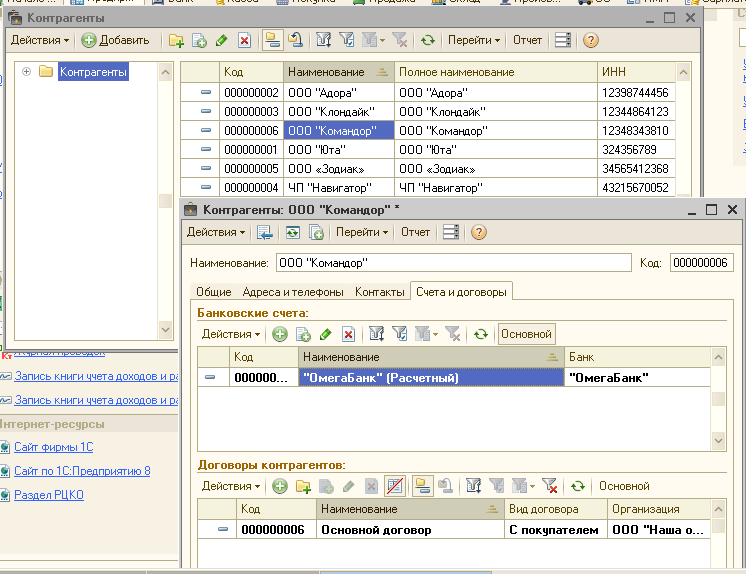Open Действия menu in Командор card toolbar
The width and height of the screenshot is (746, 574).
(x=216, y=232)
